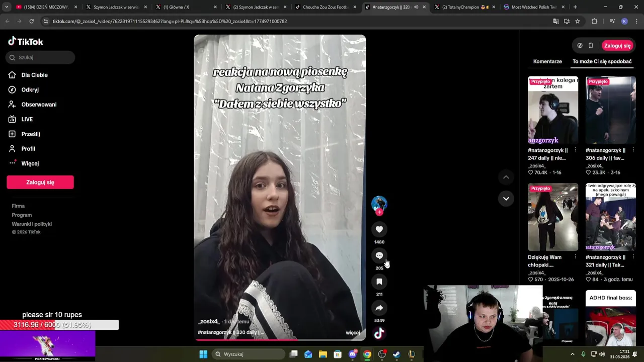Switch to To może Ci się spodobać tab
Screen dimensions: 644x362
point(602,61)
